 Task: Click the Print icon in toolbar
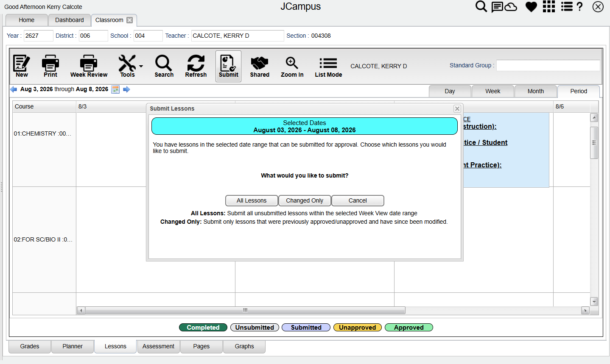[x=50, y=64]
